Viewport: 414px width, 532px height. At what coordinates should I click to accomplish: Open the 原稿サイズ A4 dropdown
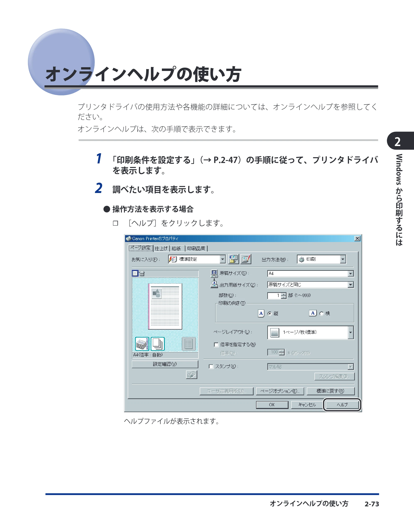point(310,274)
